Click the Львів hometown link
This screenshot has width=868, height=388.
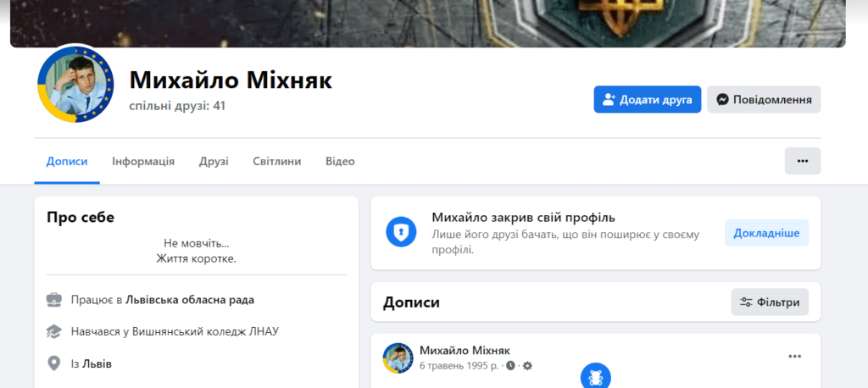click(x=97, y=364)
